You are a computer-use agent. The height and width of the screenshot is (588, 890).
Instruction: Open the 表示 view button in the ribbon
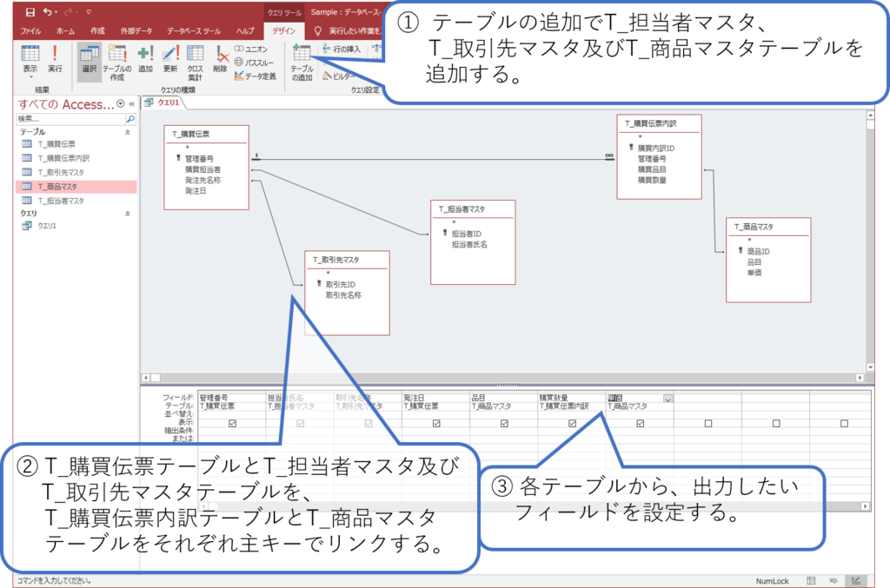pos(30,62)
